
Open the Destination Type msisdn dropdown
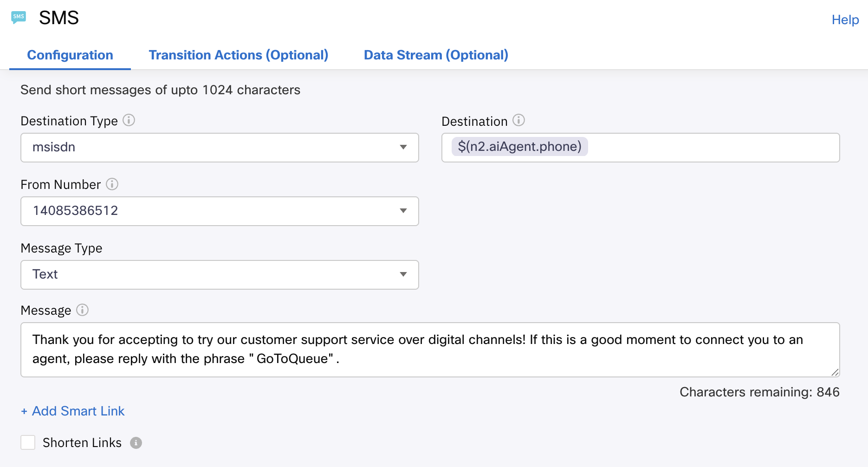coord(220,148)
